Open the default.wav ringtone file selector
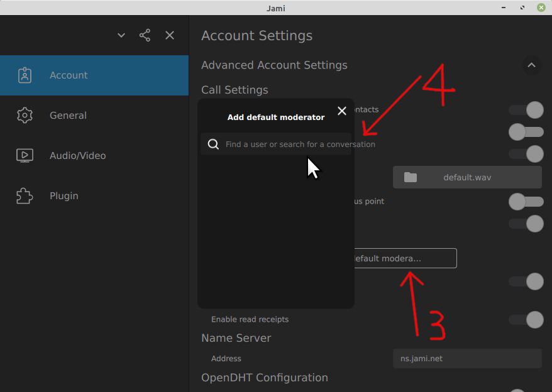 click(x=467, y=177)
